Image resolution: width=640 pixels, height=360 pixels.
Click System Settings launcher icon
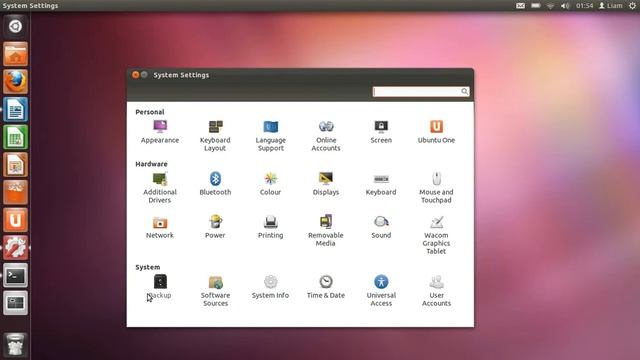(x=16, y=248)
